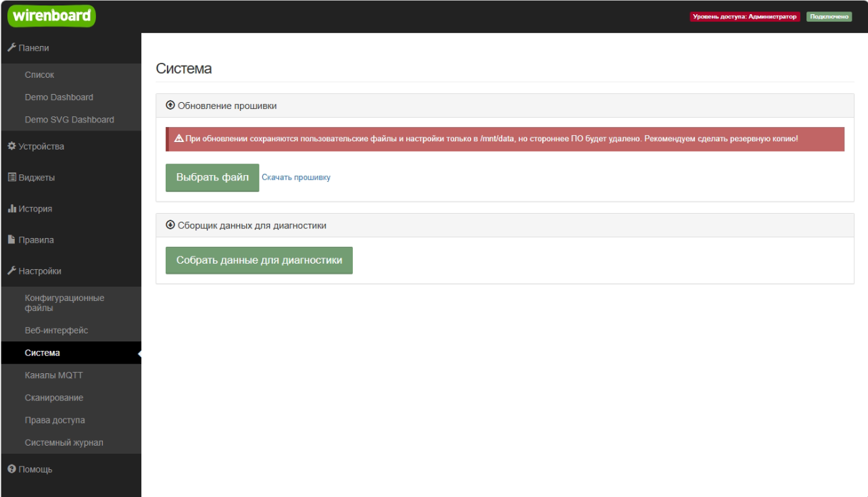Click the wrench icon beside Панели
868x497 pixels.
coord(11,48)
